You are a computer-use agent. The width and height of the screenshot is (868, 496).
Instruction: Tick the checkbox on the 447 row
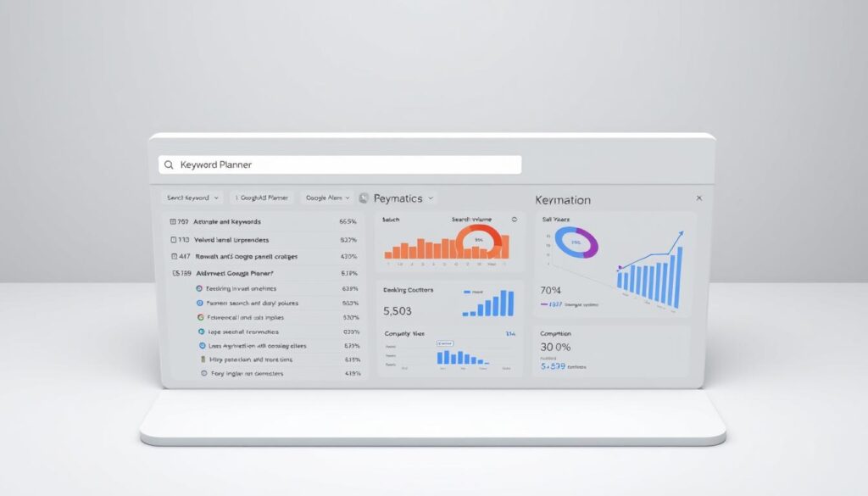(x=175, y=256)
